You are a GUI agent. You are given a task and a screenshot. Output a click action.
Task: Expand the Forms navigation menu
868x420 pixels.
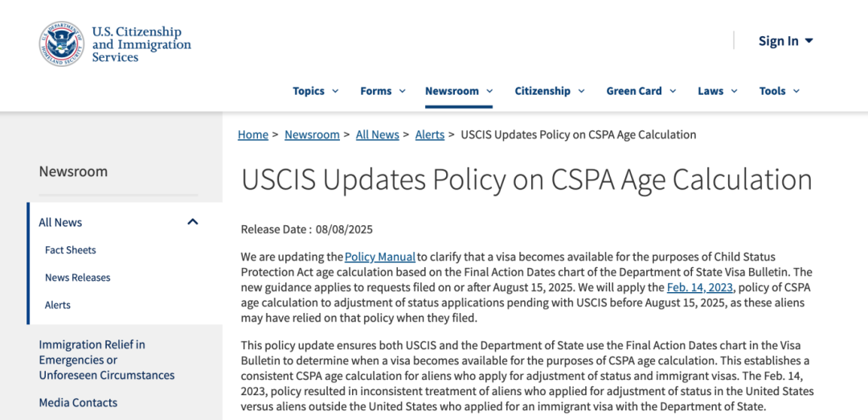pyautogui.click(x=383, y=91)
